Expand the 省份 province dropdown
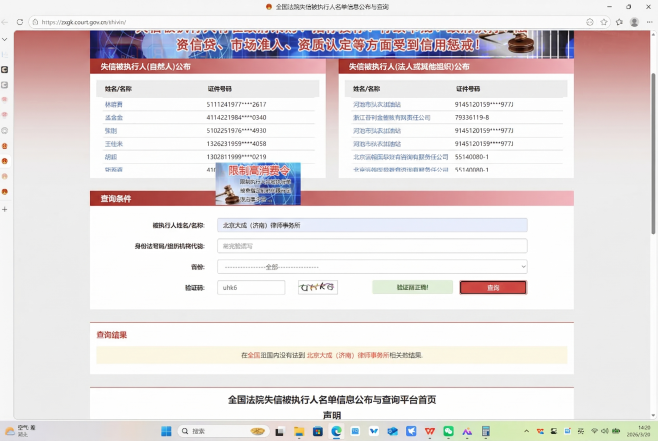 (x=372, y=266)
